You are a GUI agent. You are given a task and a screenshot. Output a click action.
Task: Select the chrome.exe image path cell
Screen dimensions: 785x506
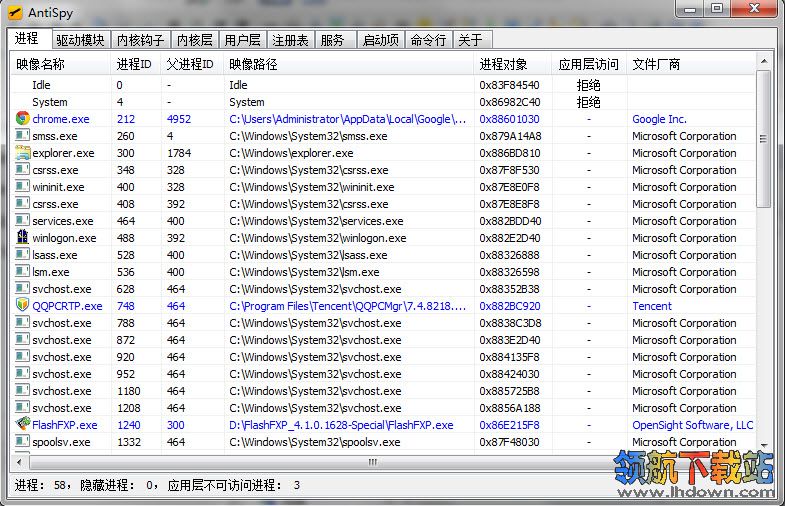click(347, 119)
